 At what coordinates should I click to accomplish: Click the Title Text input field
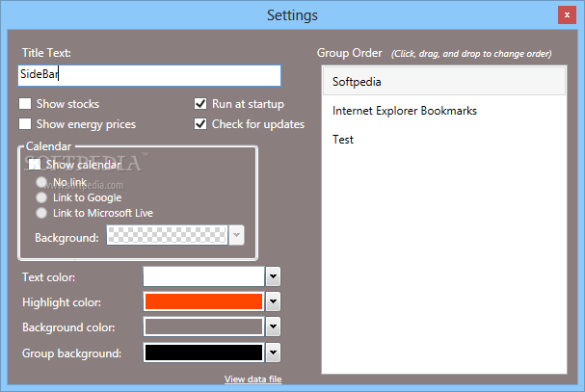coord(149,75)
